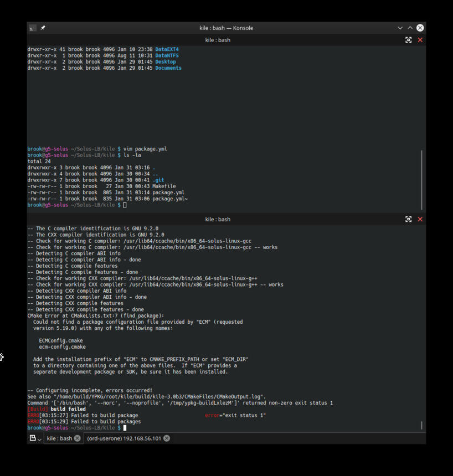Viewport: 453px width, 476px height.
Task: Close the bottom split view
Action: point(420,219)
